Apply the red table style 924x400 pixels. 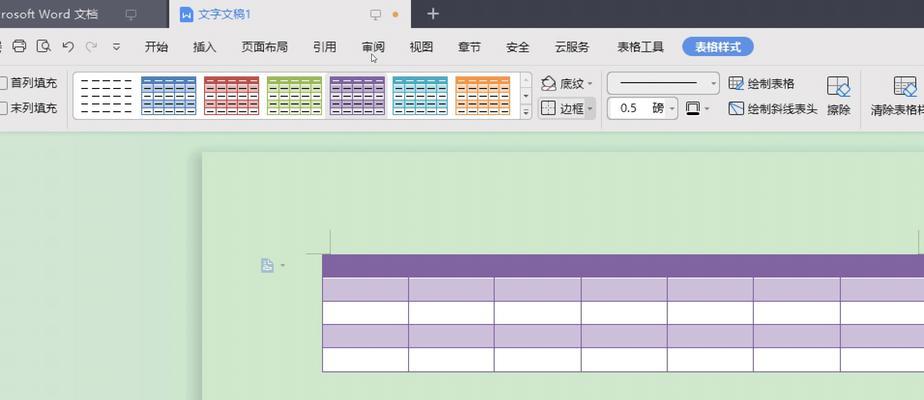point(232,95)
